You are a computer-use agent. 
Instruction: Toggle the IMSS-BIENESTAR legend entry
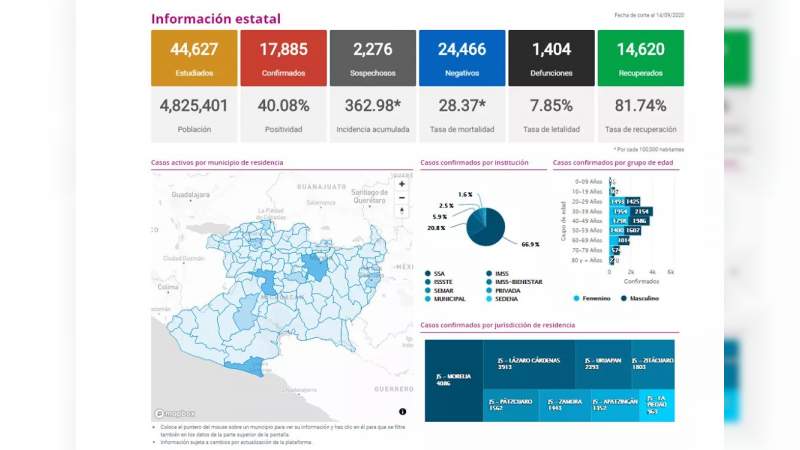tap(514, 282)
